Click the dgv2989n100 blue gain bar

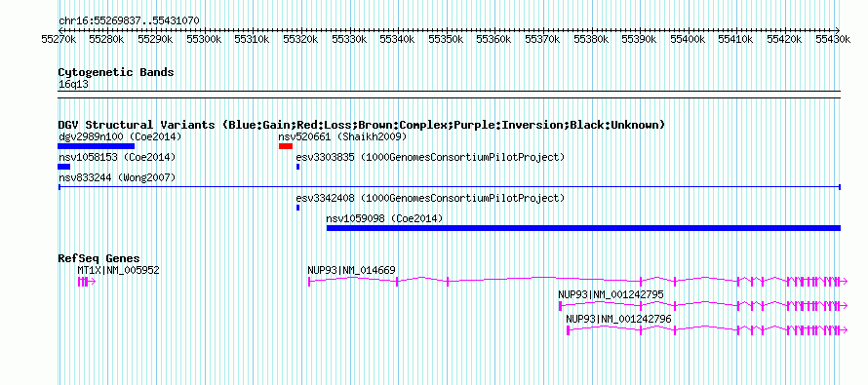point(97,146)
